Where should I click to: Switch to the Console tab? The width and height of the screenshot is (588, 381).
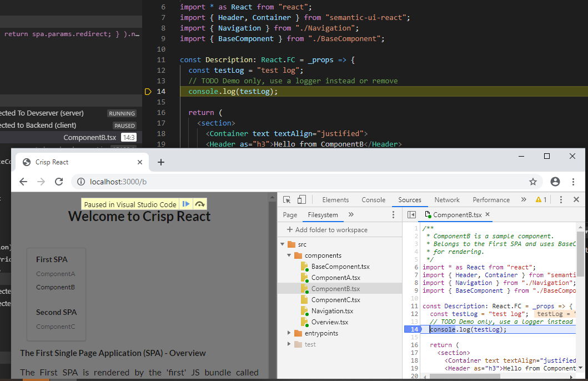tap(373, 200)
